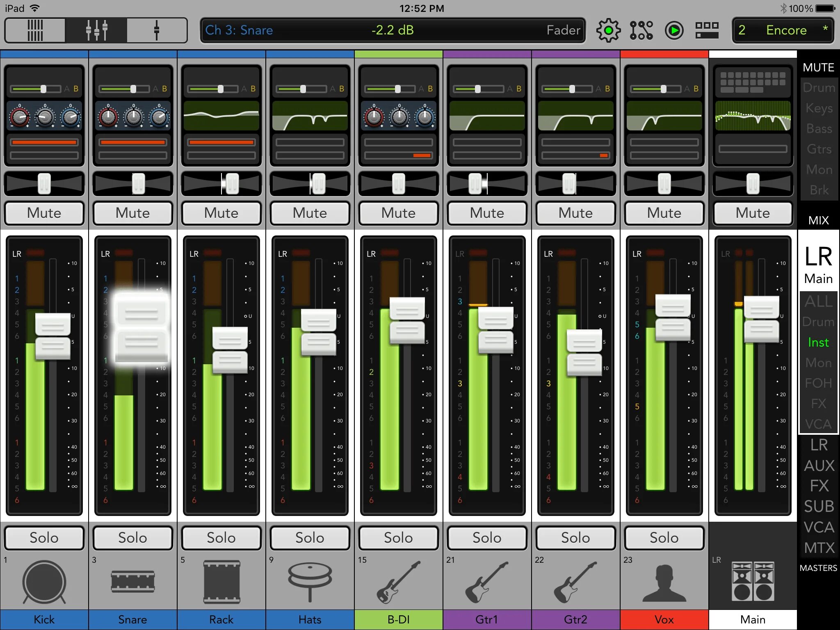Solo the Rack channel
Image resolution: width=840 pixels, height=630 pixels.
tap(221, 538)
